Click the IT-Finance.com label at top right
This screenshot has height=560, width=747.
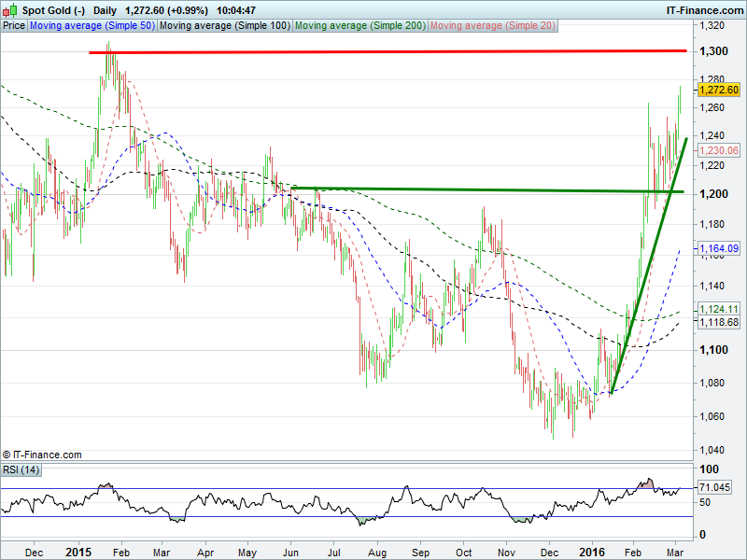(x=705, y=10)
